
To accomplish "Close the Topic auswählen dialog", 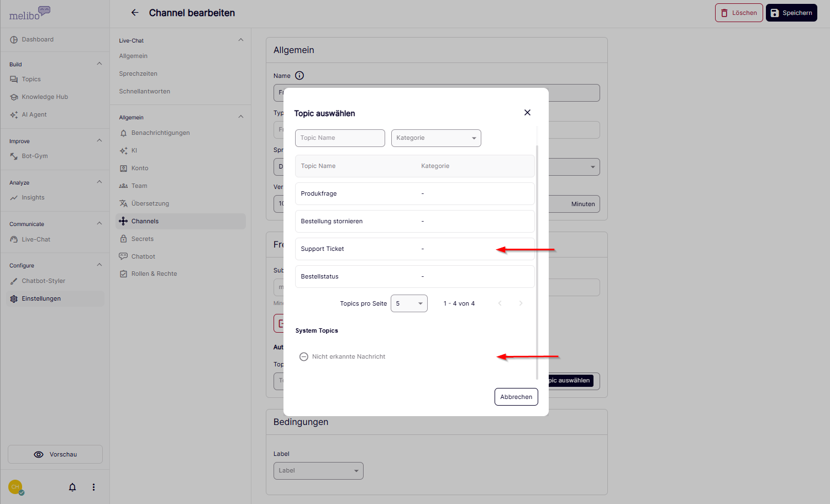I will [x=527, y=113].
